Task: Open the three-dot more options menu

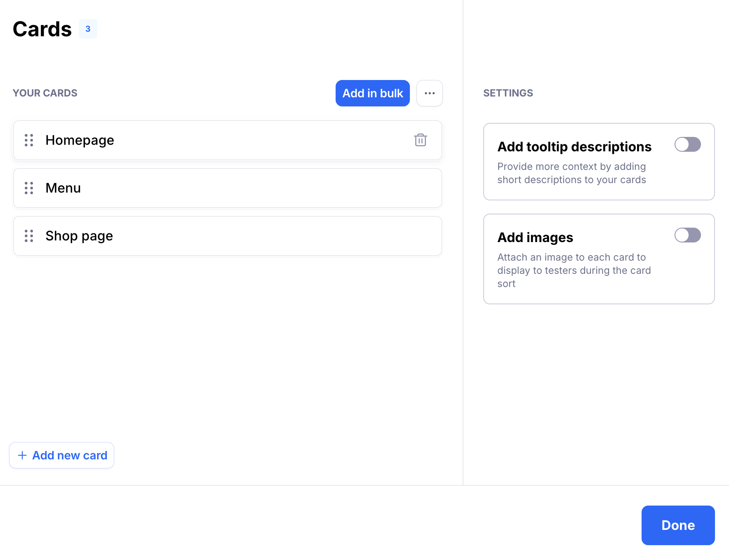Action: pyautogui.click(x=430, y=93)
